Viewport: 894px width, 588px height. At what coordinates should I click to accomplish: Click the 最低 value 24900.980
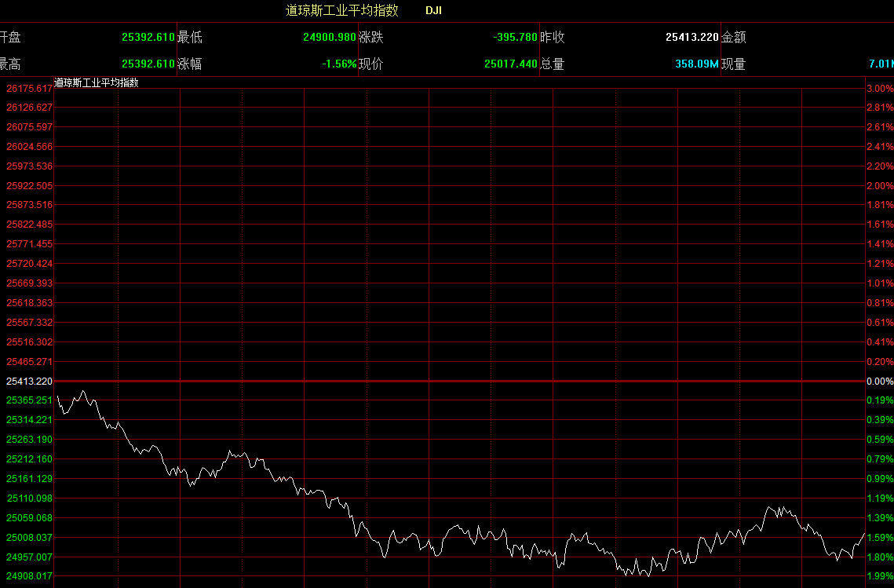[x=329, y=37]
